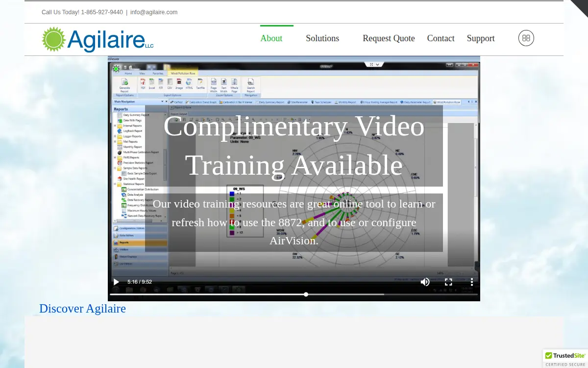588x368 pixels.
Task: Click the PDF export icon in the video
Action: coord(143,83)
